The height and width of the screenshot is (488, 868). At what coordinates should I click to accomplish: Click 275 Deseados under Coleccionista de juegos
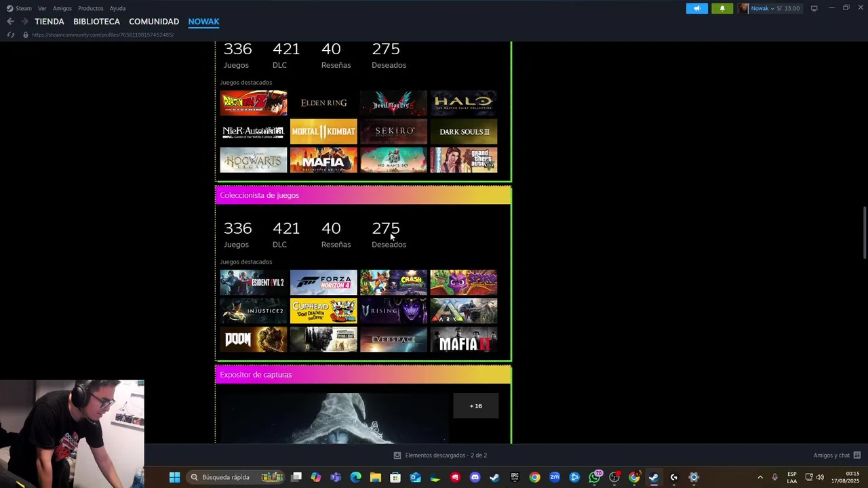tap(389, 235)
